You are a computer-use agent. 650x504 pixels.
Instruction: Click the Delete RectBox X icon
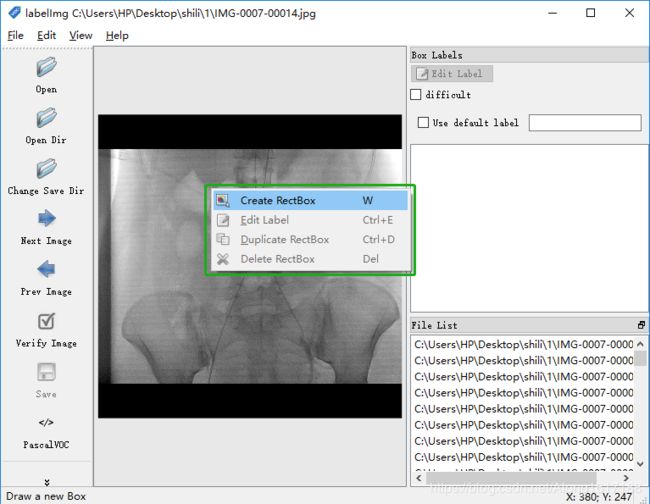pyautogui.click(x=223, y=259)
